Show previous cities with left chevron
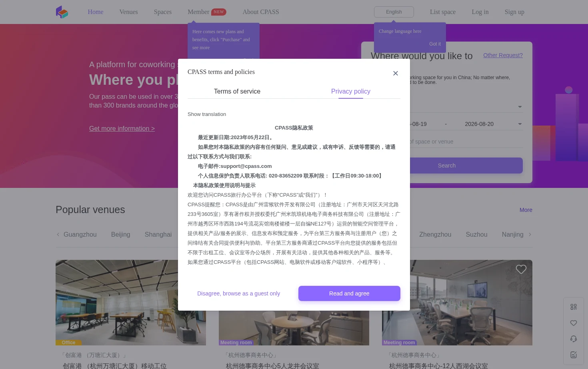Viewport: 588px width, 369px height. pos(58,235)
